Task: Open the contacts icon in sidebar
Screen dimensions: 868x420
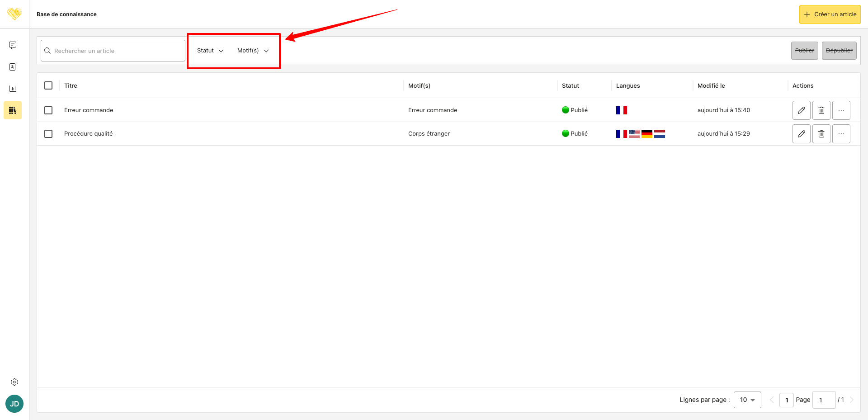Action: coord(13,67)
